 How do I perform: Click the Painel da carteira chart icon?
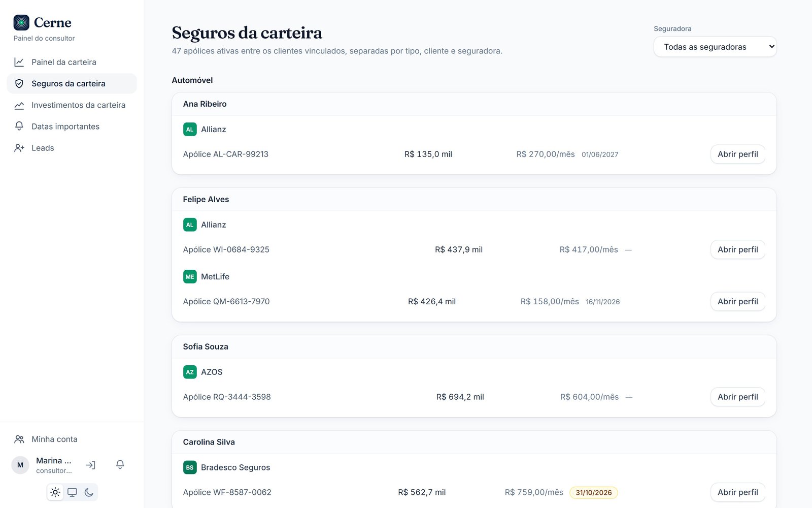point(19,62)
